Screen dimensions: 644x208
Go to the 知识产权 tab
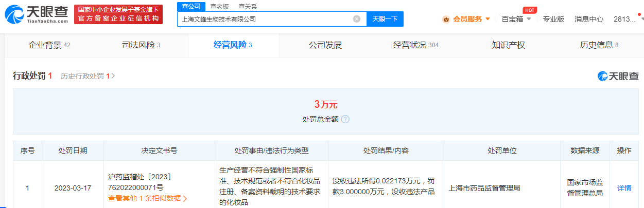[508, 45]
